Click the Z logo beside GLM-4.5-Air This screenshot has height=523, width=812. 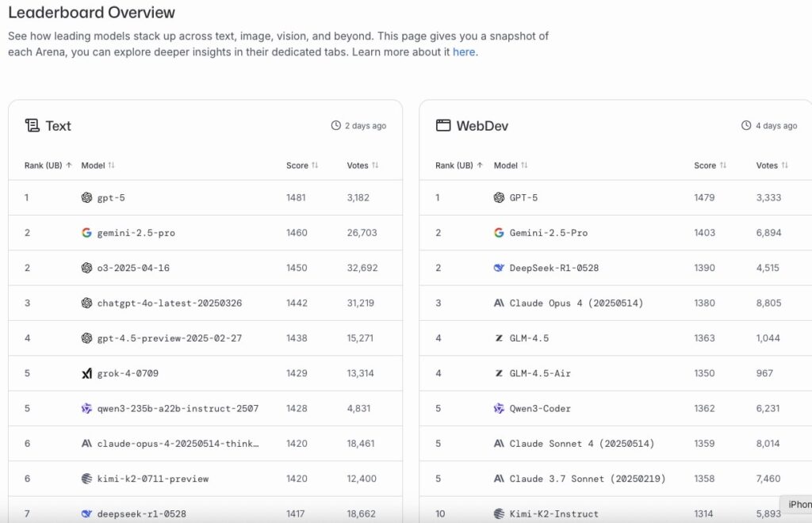tap(499, 373)
